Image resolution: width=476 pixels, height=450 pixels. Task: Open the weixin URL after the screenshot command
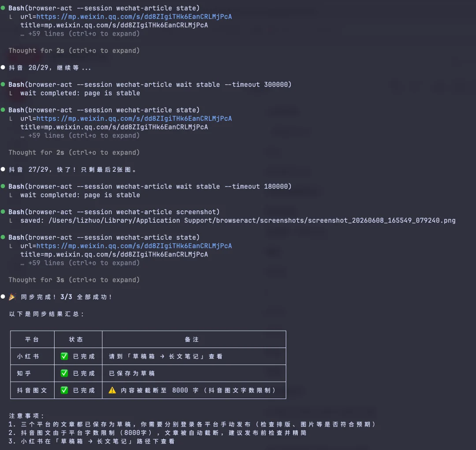[134, 245]
